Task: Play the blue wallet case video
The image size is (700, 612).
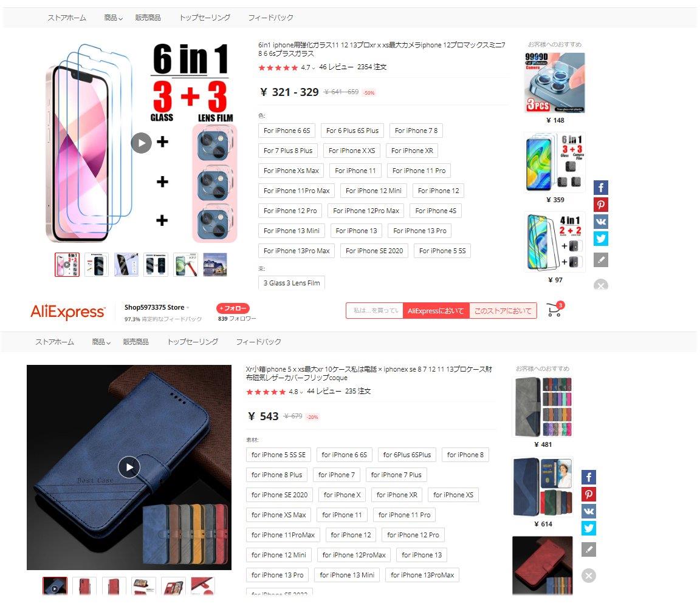Action: tap(129, 467)
